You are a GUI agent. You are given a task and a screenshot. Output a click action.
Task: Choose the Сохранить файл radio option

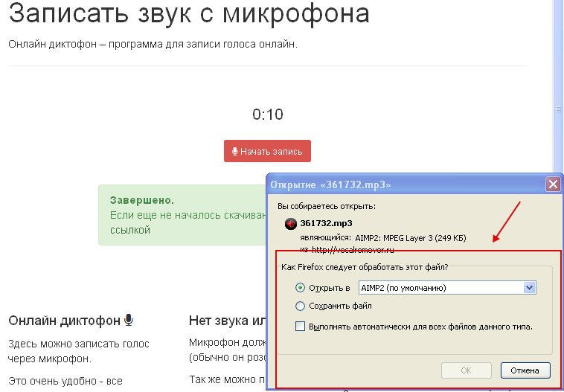pyautogui.click(x=301, y=306)
